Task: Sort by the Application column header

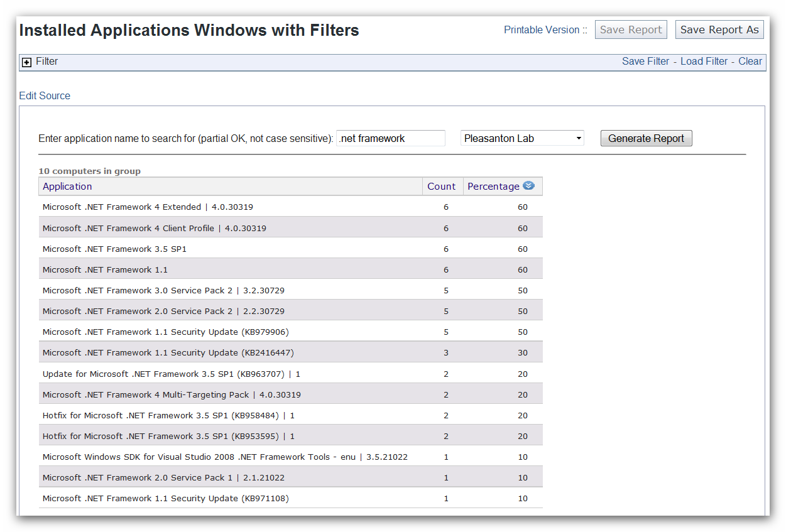Action: click(x=67, y=186)
